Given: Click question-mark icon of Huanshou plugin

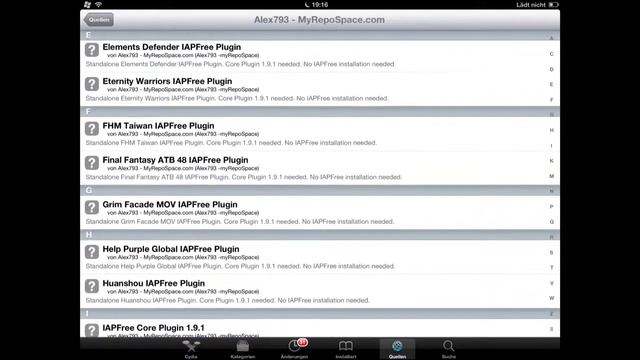Looking at the screenshot, I should tap(92, 286).
